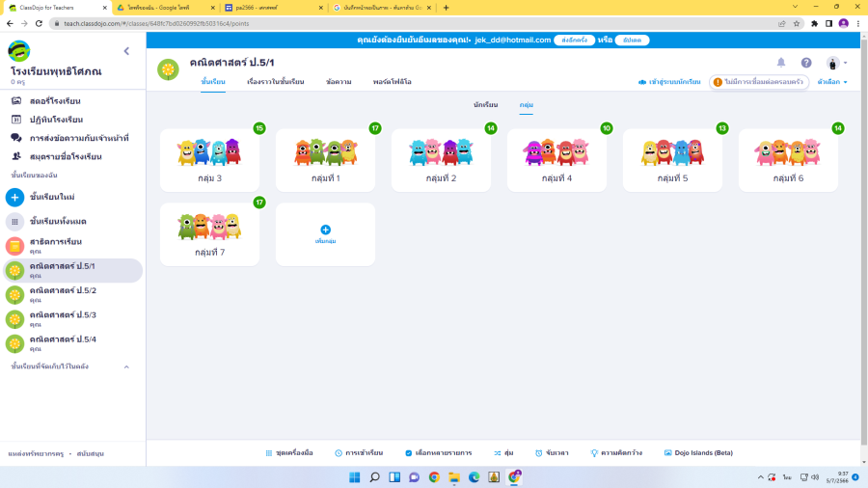Bookmark this page with star icon
Image resolution: width=868 pixels, height=488 pixels.
click(797, 24)
